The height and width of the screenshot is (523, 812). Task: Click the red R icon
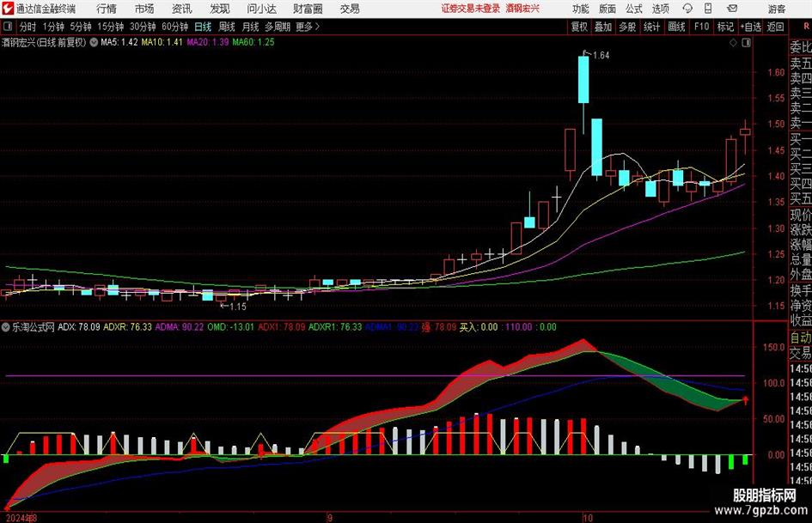[807, 27]
